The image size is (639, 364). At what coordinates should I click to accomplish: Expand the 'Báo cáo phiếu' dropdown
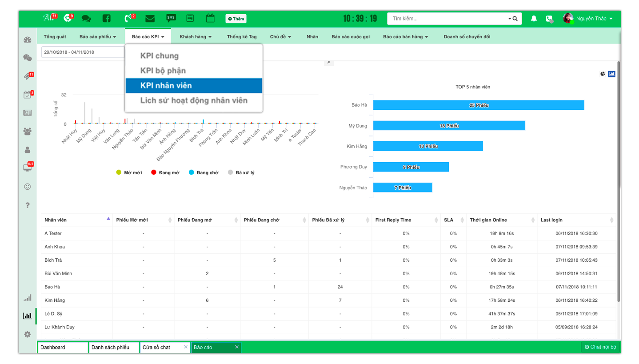[x=97, y=37]
